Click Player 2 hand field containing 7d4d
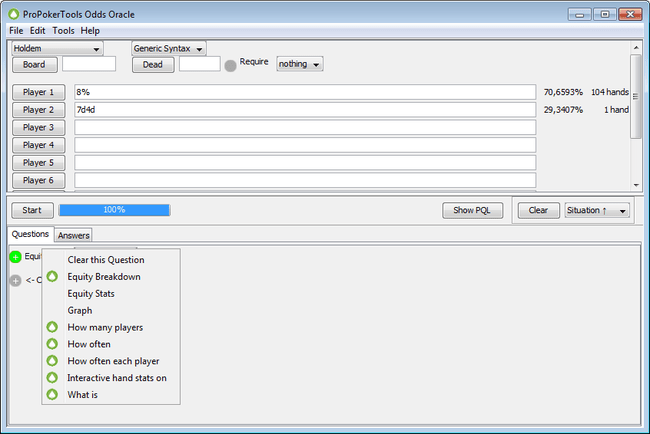This screenshot has height=434, width=650. (305, 110)
